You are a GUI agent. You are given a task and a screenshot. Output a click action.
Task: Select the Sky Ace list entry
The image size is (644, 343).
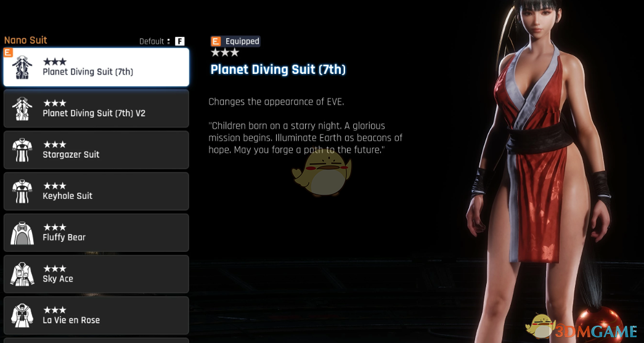coord(96,275)
